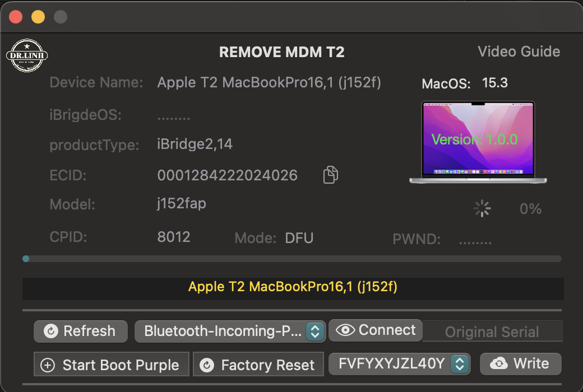Viewport: 583px width, 392px height.
Task: Click the plus icon on Start Boot Purple
Action: pos(48,365)
